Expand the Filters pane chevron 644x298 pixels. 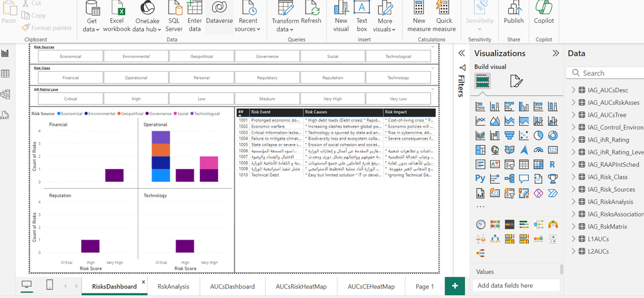pyautogui.click(x=462, y=53)
